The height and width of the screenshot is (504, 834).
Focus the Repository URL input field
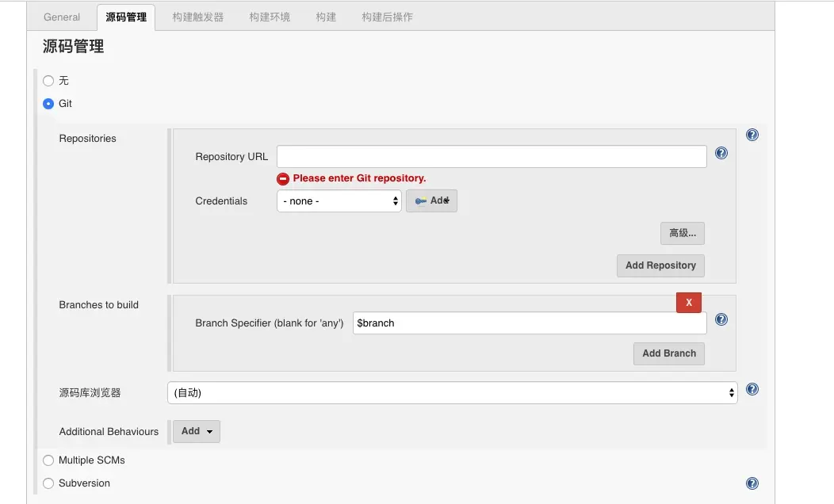point(492,156)
